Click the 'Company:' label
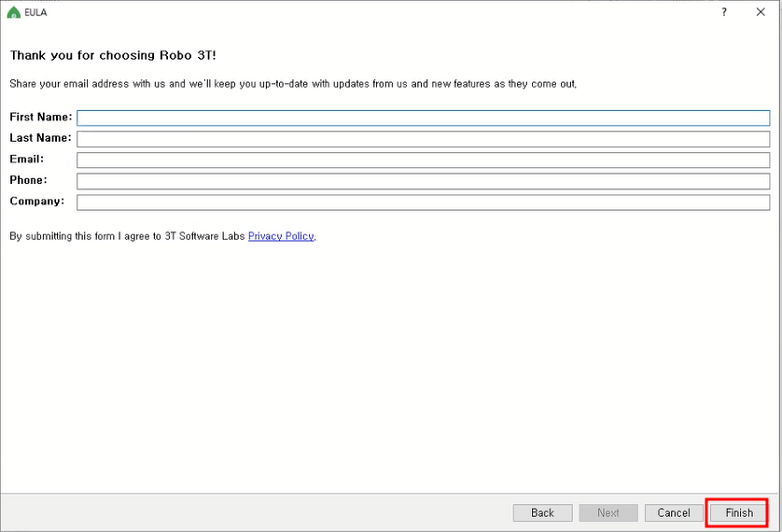The width and height of the screenshot is (782, 532). click(x=37, y=202)
